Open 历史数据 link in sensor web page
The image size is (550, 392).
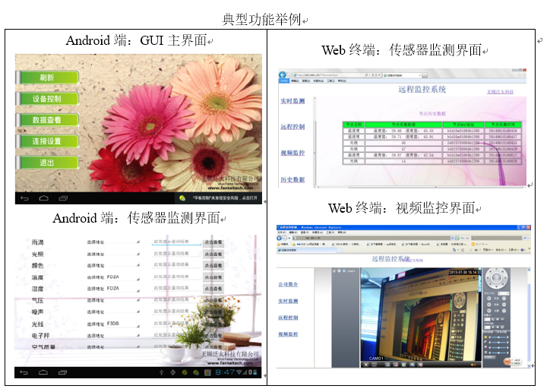pyautogui.click(x=292, y=180)
